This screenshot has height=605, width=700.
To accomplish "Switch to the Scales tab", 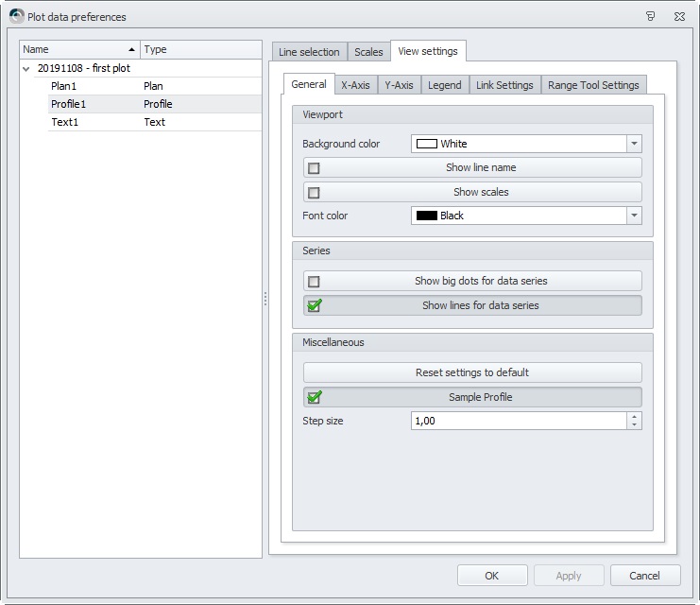I will click(368, 52).
